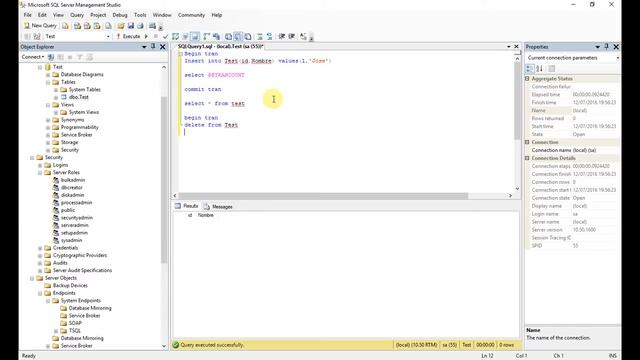Expand the dbo.Test table node

pos(56,97)
